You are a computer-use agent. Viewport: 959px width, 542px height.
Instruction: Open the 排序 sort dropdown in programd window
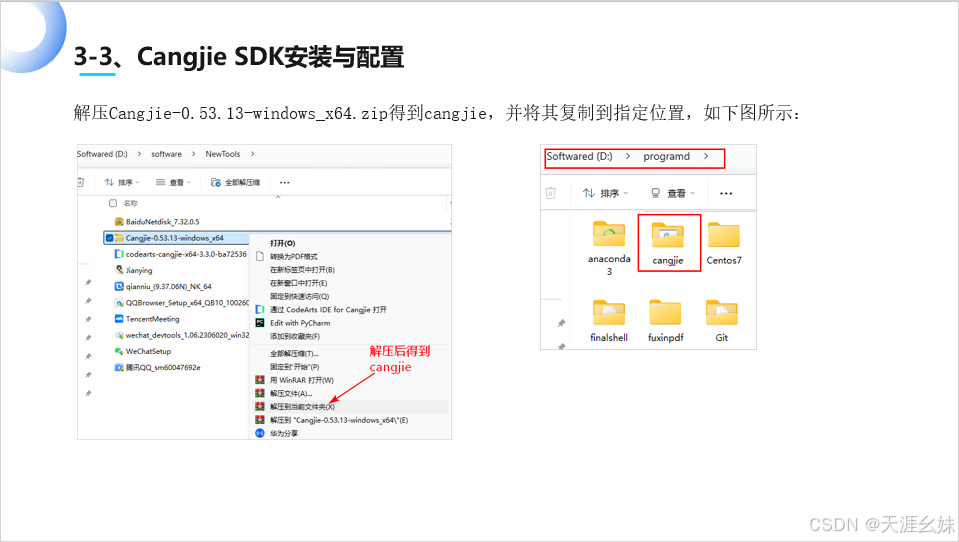click(605, 193)
